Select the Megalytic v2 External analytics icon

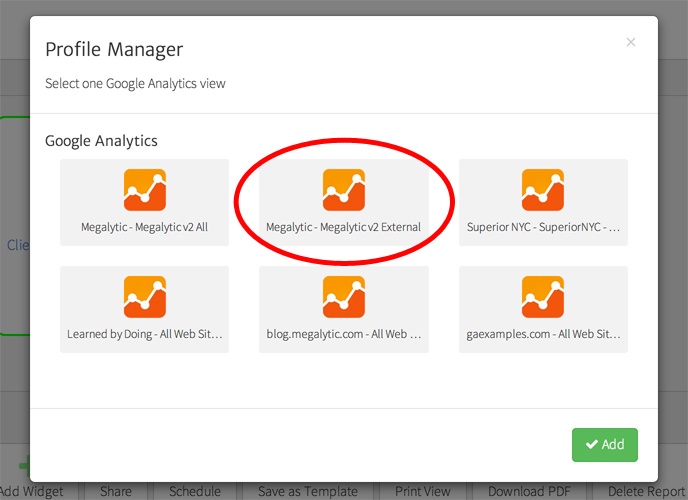point(344,190)
